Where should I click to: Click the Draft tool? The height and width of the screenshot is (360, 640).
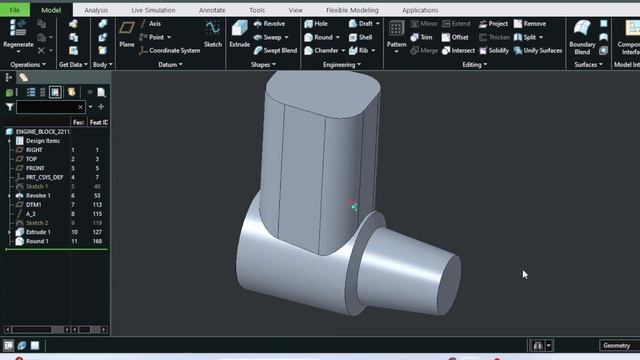(x=364, y=24)
